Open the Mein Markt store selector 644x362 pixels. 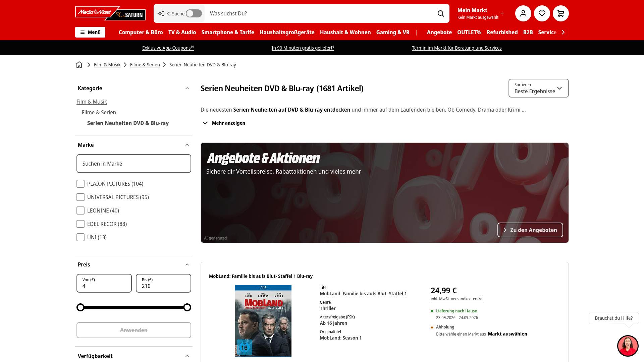pyautogui.click(x=481, y=13)
